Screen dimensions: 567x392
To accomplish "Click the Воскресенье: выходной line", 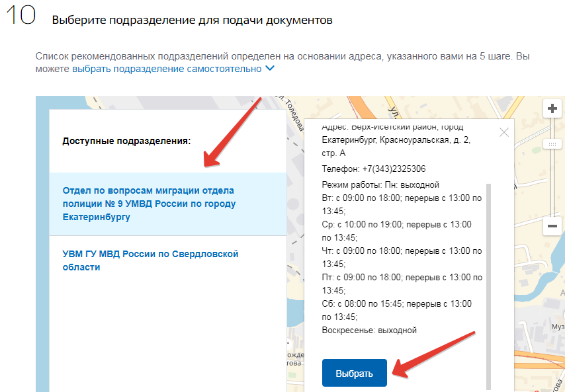I will 369,331.
